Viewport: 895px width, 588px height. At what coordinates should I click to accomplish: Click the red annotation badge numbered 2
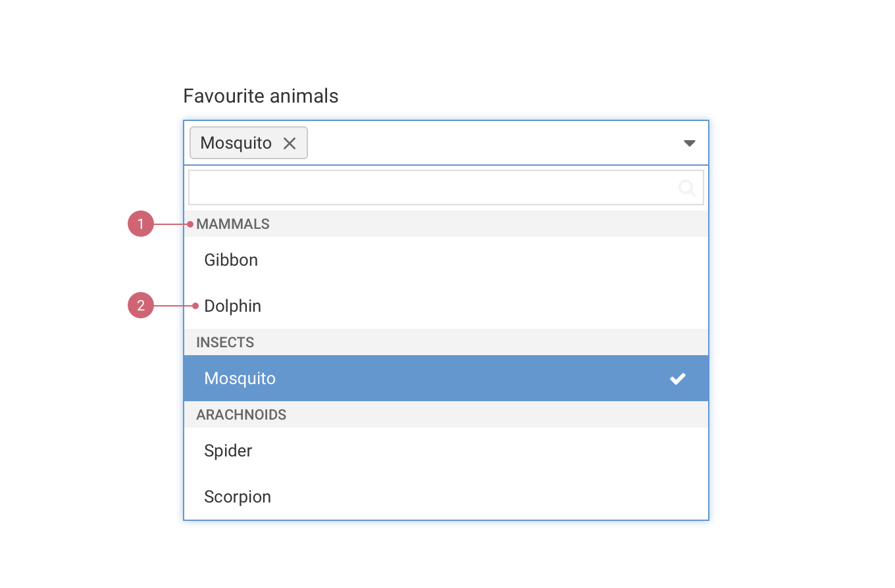click(140, 305)
